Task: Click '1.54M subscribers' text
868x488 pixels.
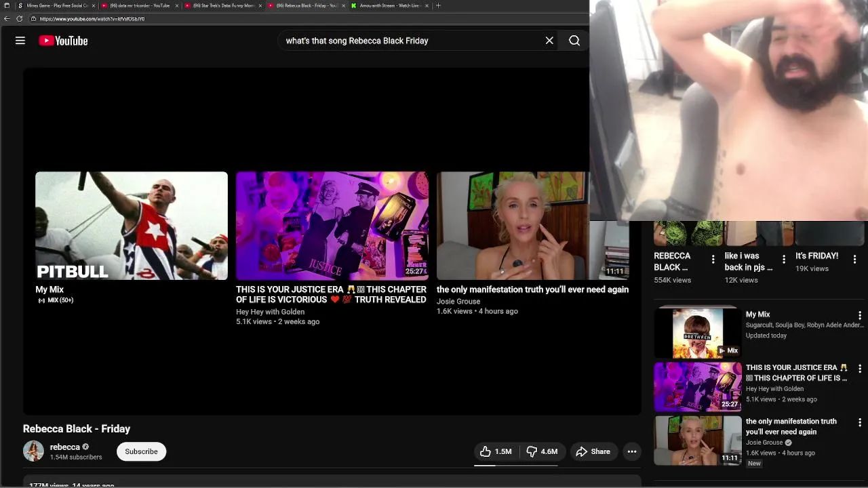Action: click(76, 457)
